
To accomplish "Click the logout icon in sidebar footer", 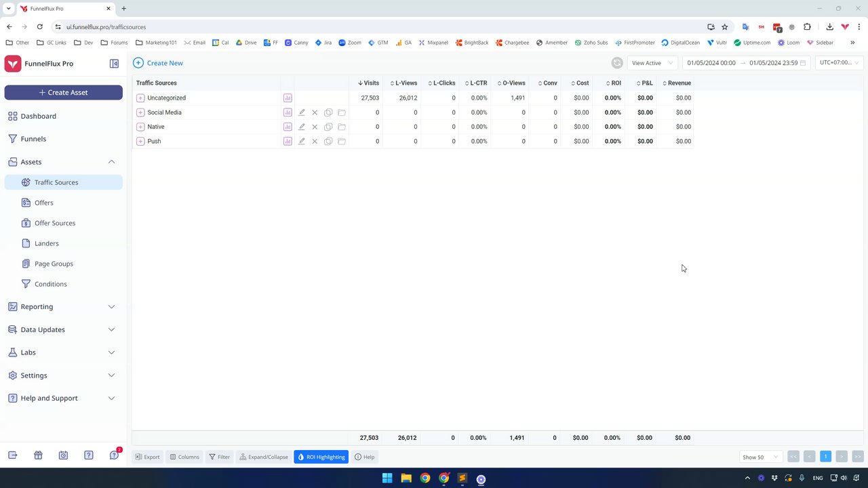I will (x=12, y=455).
